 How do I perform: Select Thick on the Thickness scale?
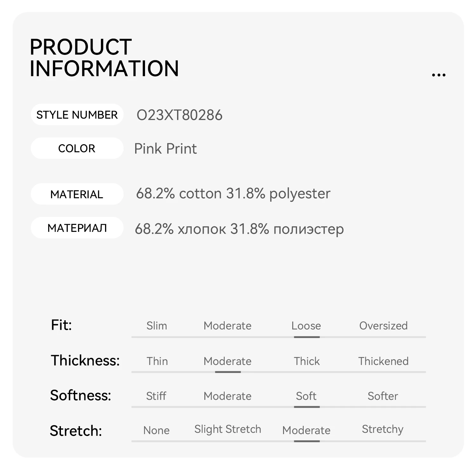(x=307, y=361)
